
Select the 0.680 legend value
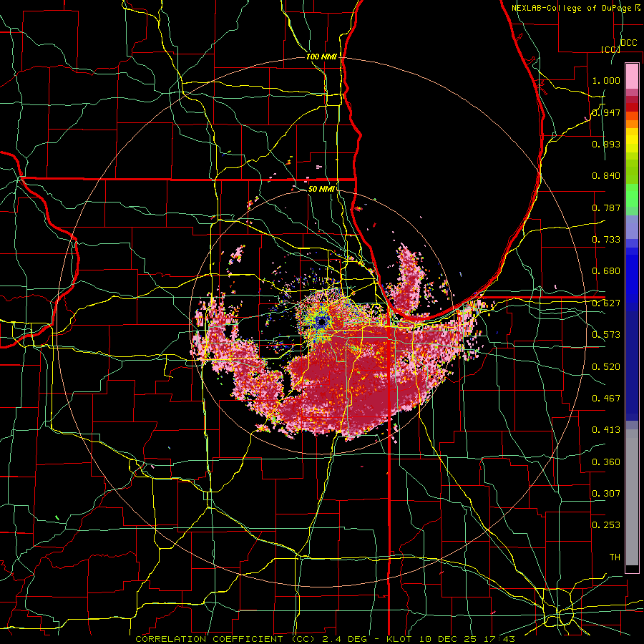606,271
